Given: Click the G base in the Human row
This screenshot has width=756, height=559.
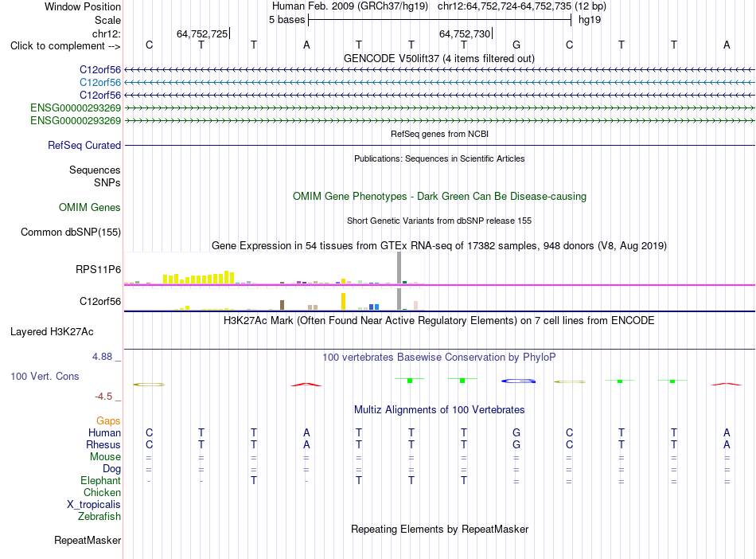Looking at the screenshot, I should [x=516, y=432].
